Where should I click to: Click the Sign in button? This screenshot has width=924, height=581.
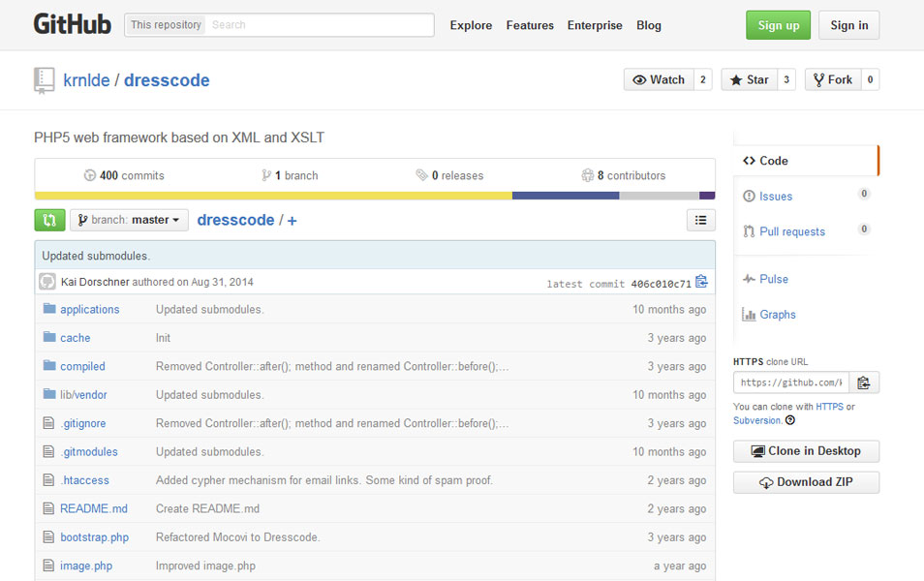click(849, 25)
